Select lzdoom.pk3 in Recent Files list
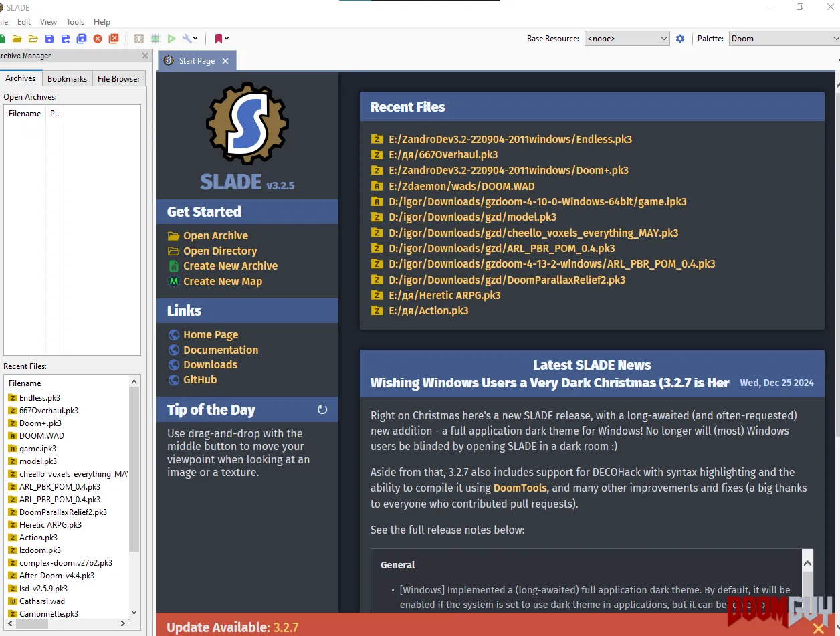This screenshot has width=840, height=636. (x=40, y=550)
